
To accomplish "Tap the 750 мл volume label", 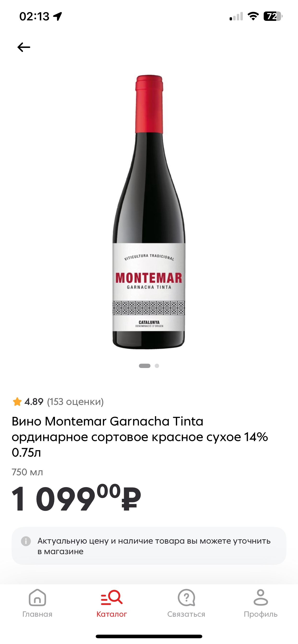I will pos(27,472).
